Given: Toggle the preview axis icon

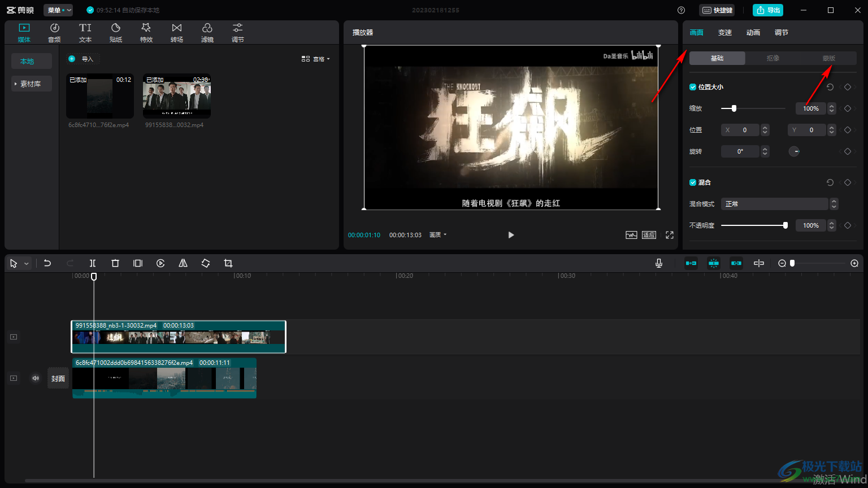Looking at the screenshot, I should coord(759,263).
